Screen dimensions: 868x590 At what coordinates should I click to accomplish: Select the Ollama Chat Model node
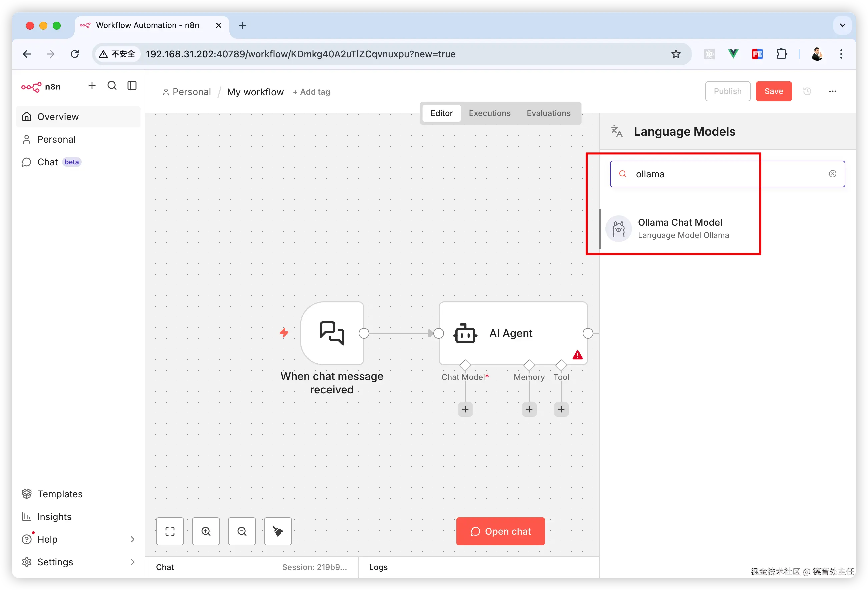[x=680, y=228]
